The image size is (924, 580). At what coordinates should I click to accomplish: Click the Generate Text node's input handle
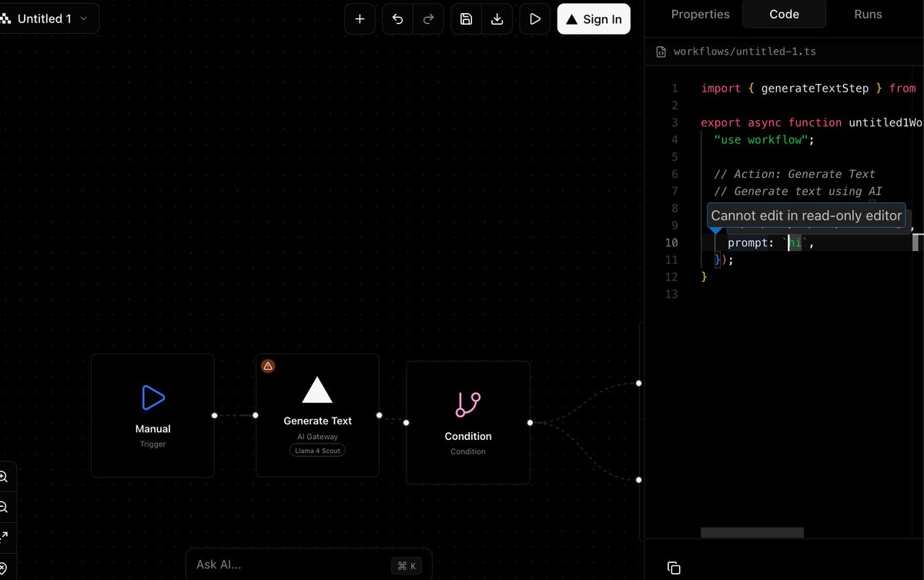256,415
